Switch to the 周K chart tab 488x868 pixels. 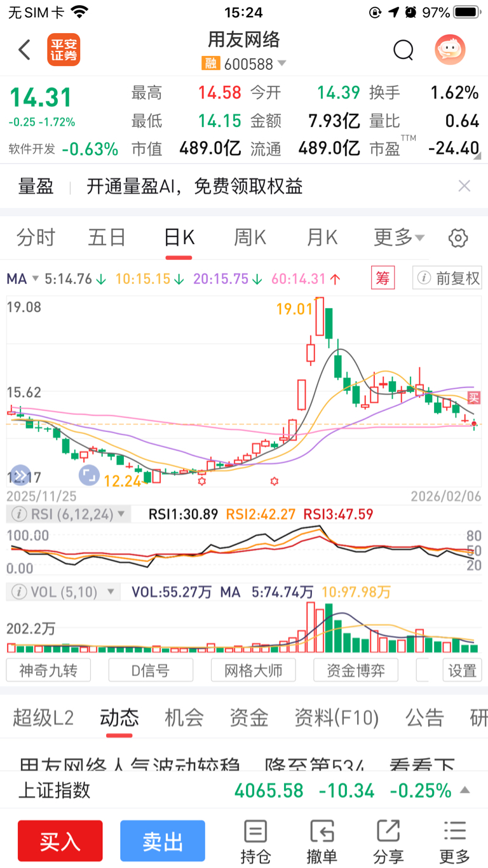pos(250,238)
